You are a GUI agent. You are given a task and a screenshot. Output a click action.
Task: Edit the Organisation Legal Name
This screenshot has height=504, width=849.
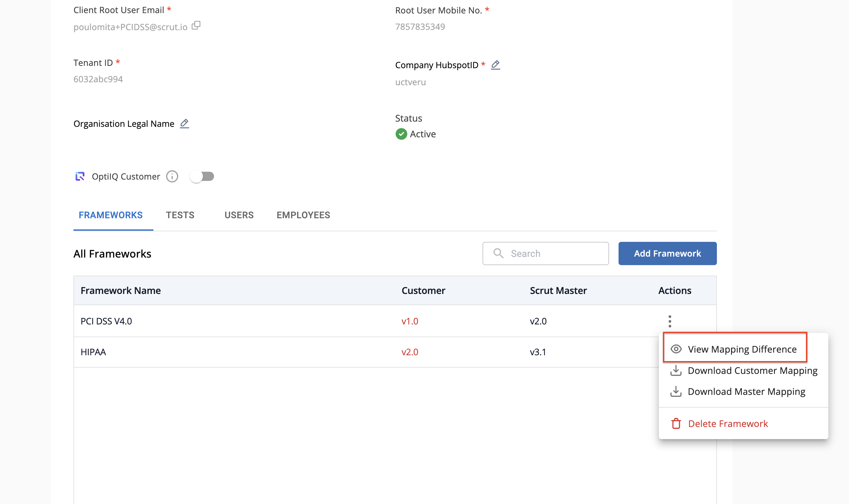point(184,123)
